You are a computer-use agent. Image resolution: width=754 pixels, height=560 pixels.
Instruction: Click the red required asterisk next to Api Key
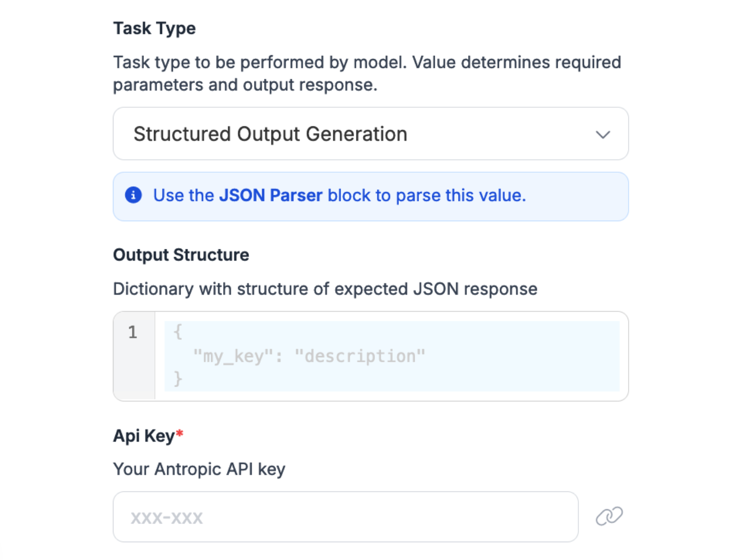click(x=180, y=434)
